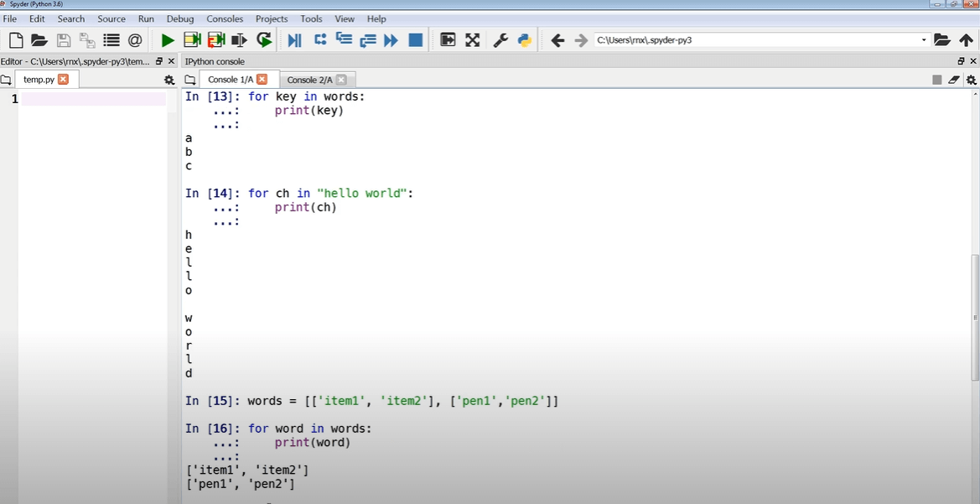Run selection or current line icon
The image size is (980, 504).
[x=240, y=40]
